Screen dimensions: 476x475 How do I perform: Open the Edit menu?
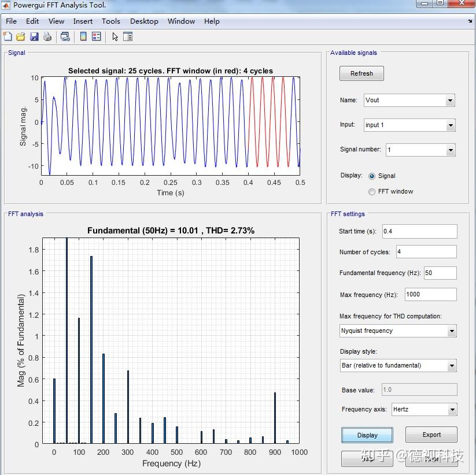32,21
